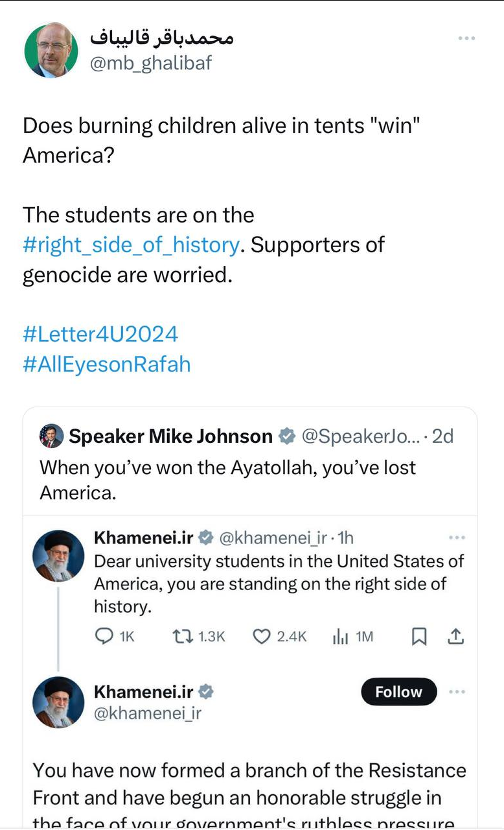Open more options beside the Follow button
Screen dimensions: 504x830
tap(457, 692)
